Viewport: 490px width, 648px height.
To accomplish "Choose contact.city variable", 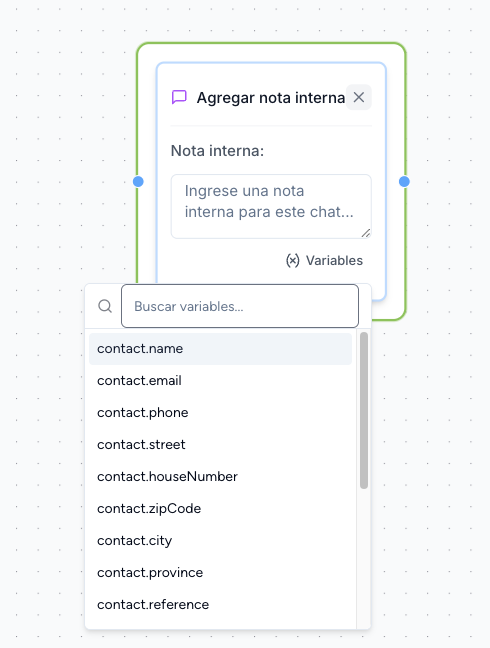I will 220,541.
